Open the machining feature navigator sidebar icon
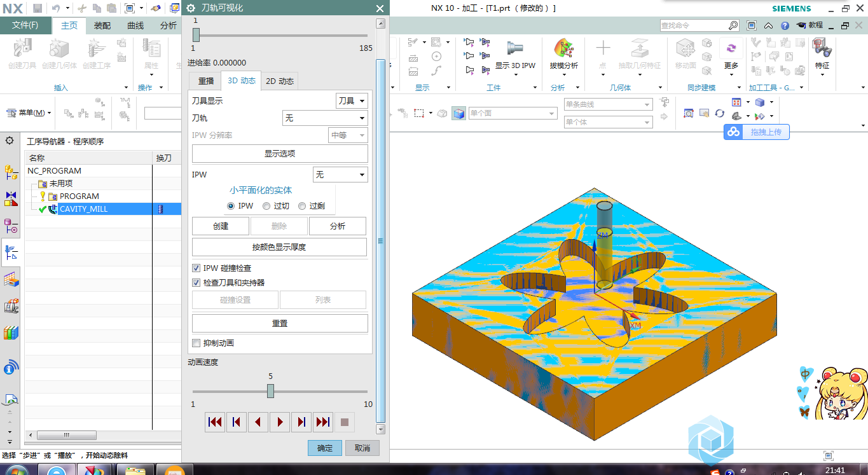This screenshot has height=475, width=868. 11,279
